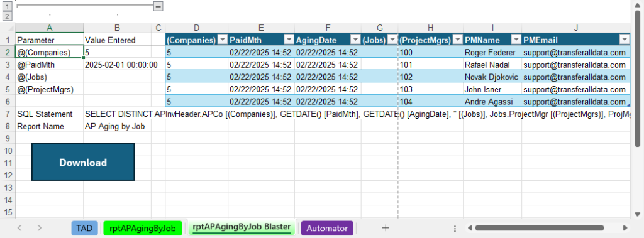The image size is (644, 238).
Task: Select the SQL Statement label cell
Action: (50, 114)
